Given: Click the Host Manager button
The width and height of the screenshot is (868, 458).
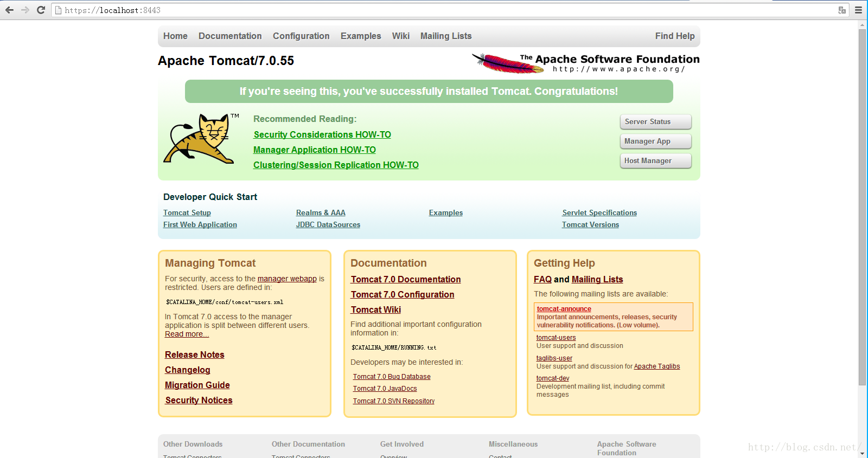Looking at the screenshot, I should pyautogui.click(x=655, y=160).
